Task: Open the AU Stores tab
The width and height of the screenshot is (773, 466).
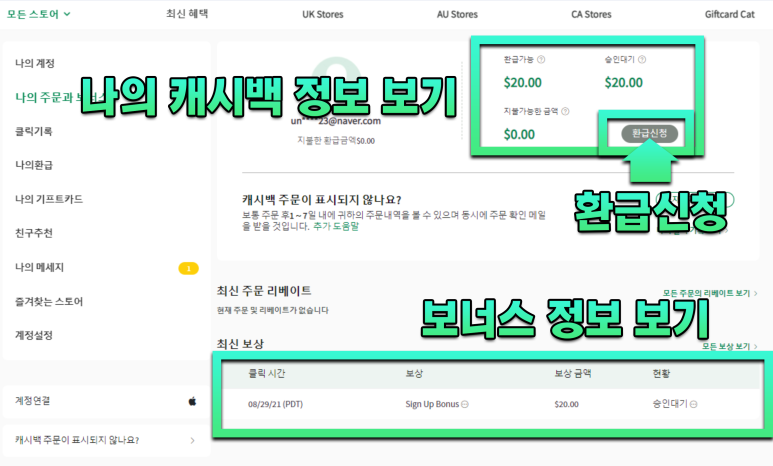Action: tap(457, 14)
